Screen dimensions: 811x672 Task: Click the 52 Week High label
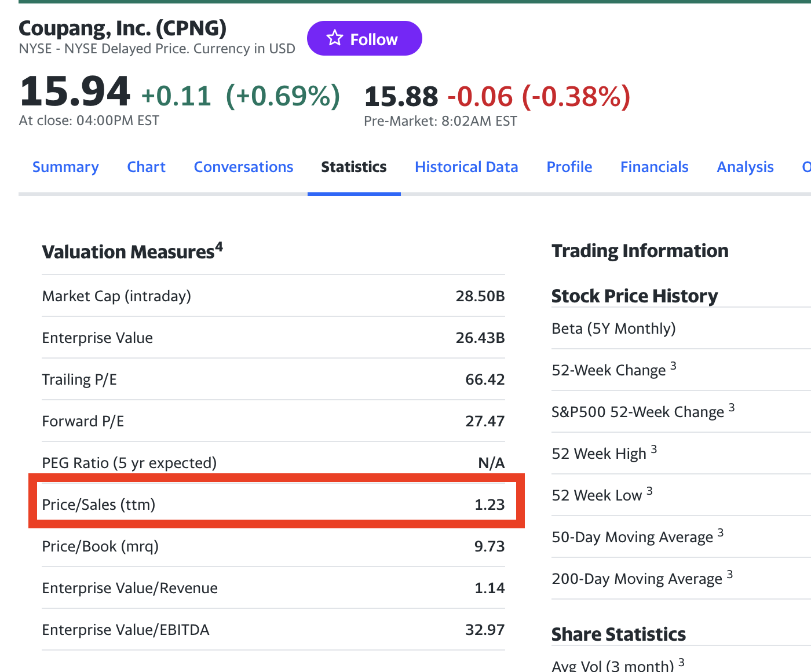604,453
